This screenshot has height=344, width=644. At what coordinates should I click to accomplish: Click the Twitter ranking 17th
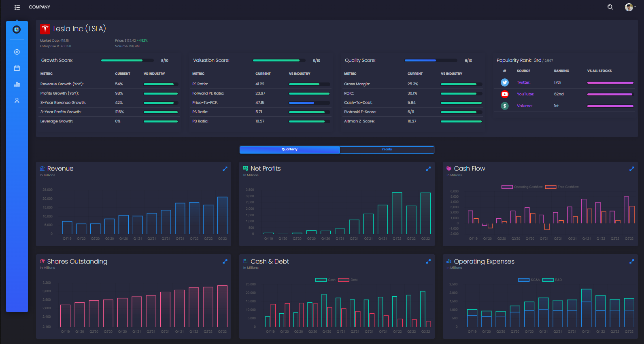tap(558, 82)
